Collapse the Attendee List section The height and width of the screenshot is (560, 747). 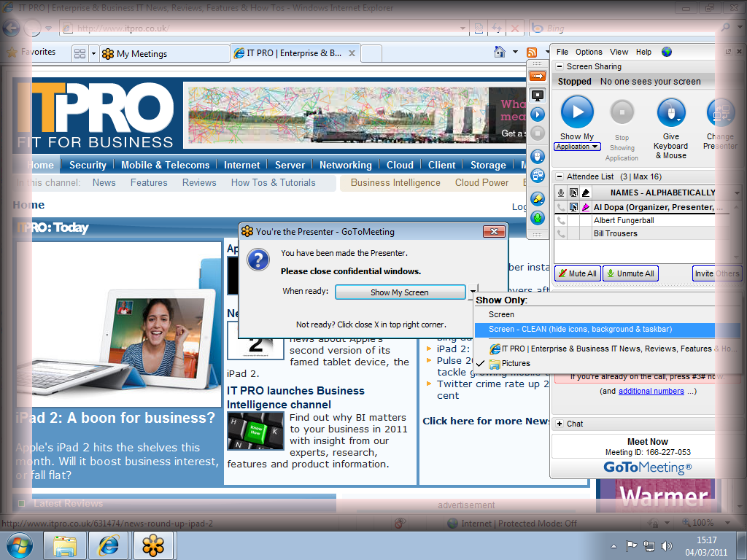[560, 176]
